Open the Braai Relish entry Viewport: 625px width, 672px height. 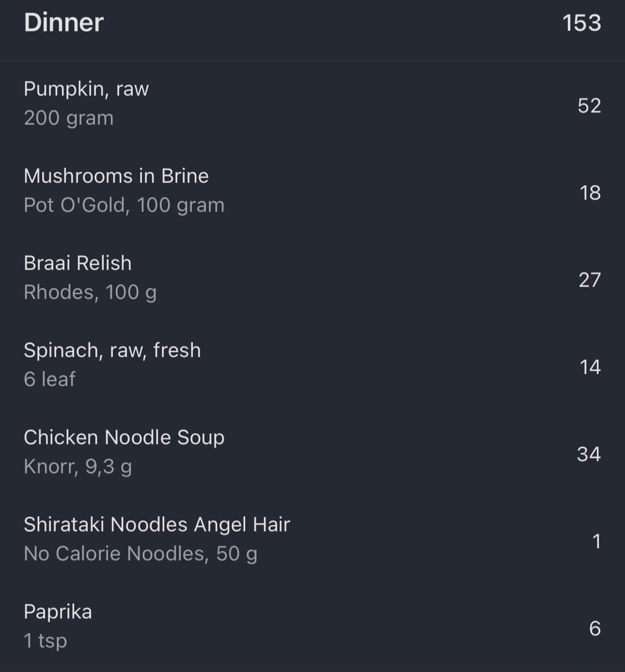[x=78, y=263]
